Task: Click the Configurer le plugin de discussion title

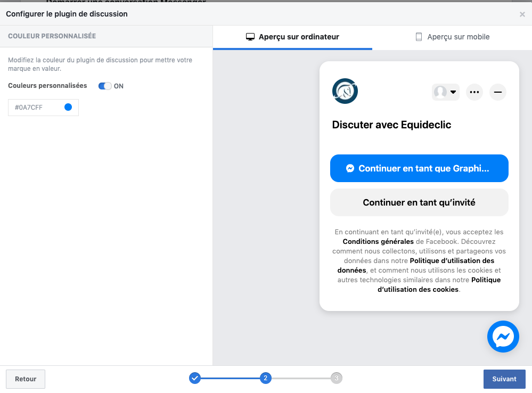Action: [67, 14]
